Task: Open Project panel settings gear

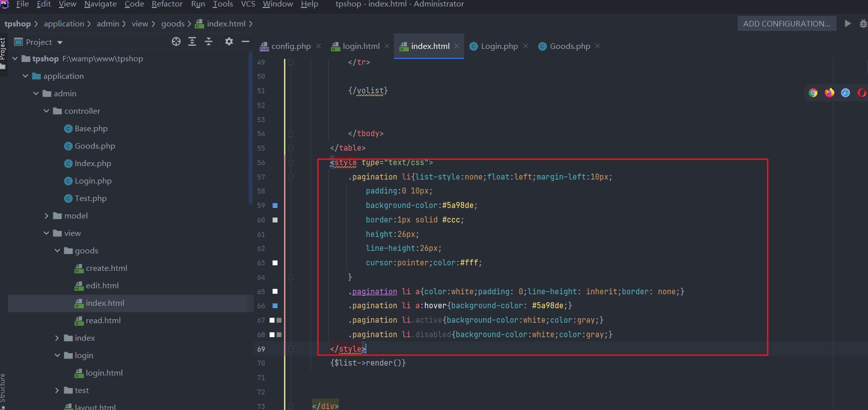Action: (229, 42)
